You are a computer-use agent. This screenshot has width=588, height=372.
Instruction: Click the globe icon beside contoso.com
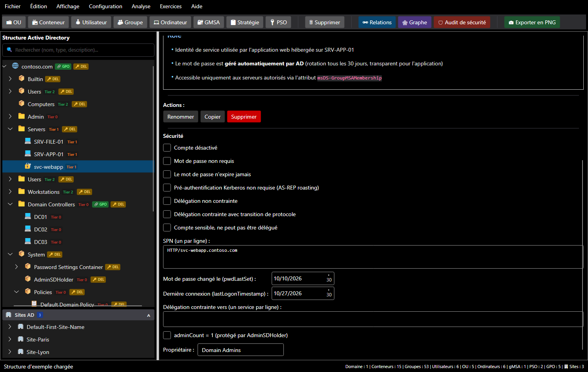pyautogui.click(x=15, y=66)
